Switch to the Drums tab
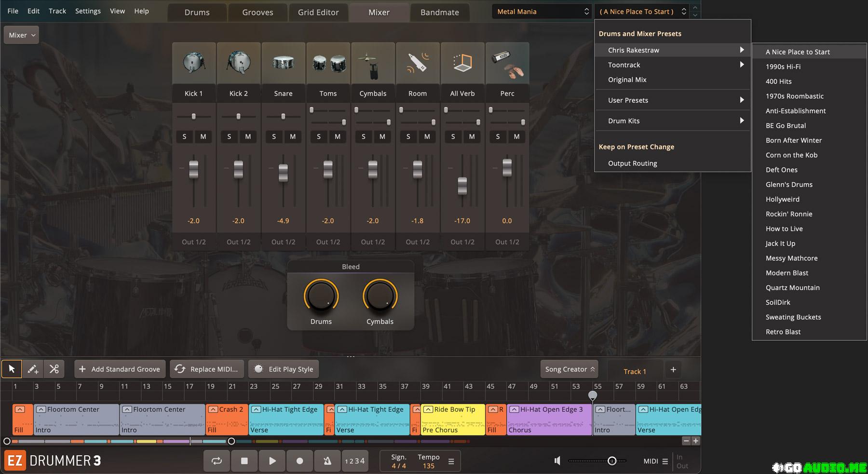Screen dimensions: 868x474 coord(197,13)
